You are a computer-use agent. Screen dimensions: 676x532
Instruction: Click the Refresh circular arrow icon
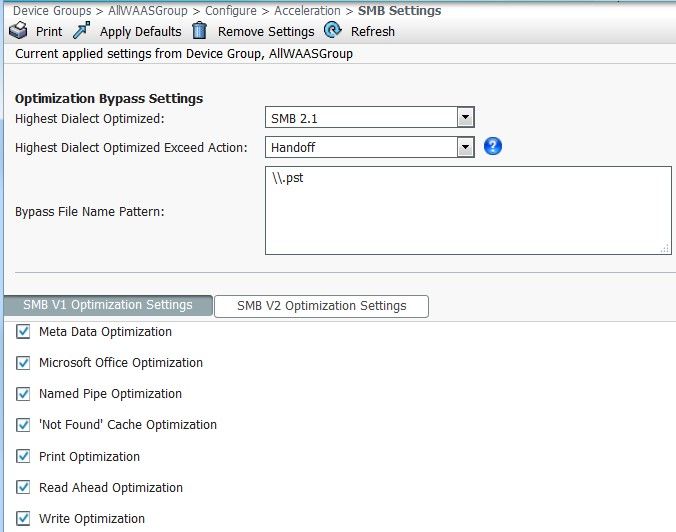333,31
